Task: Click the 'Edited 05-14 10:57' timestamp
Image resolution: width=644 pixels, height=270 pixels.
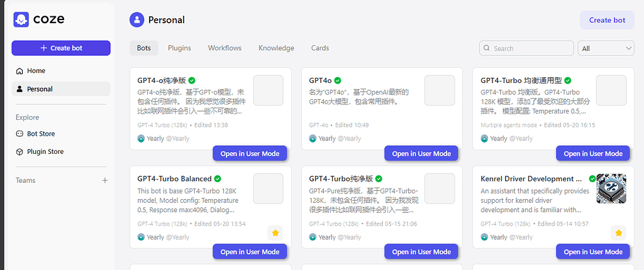Action: [x=563, y=224]
